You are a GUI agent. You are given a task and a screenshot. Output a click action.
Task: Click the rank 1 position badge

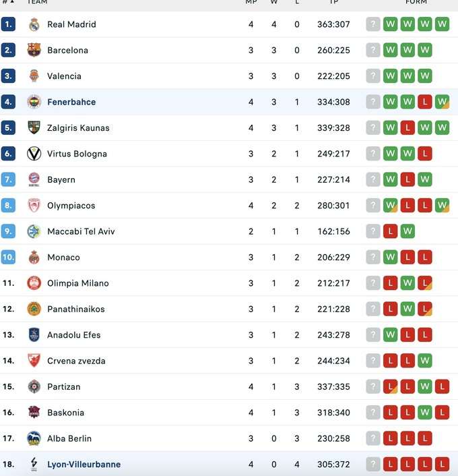8,24
